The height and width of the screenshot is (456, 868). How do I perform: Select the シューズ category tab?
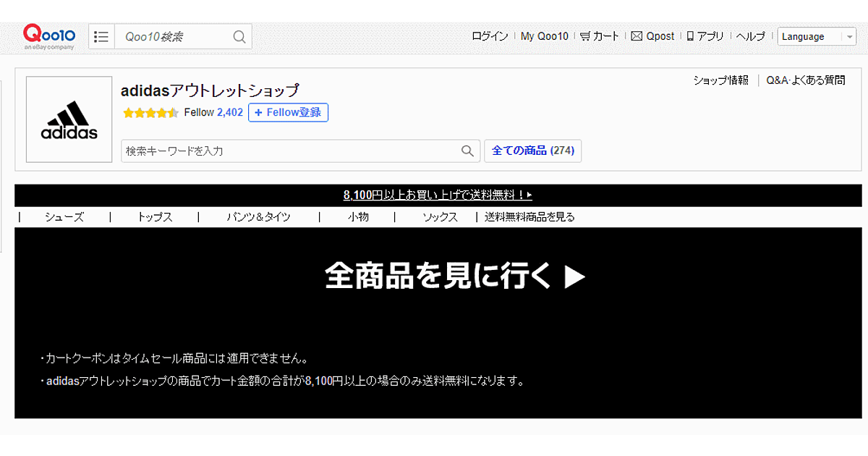coord(64,217)
